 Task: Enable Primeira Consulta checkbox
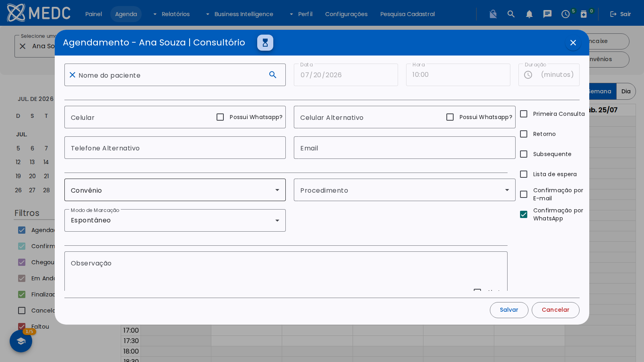coord(524,114)
